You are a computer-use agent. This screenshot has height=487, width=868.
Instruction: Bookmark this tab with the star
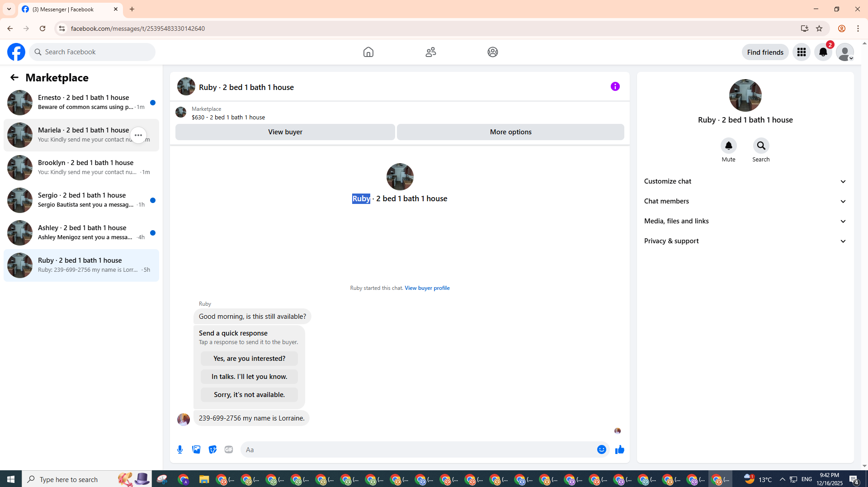click(819, 28)
